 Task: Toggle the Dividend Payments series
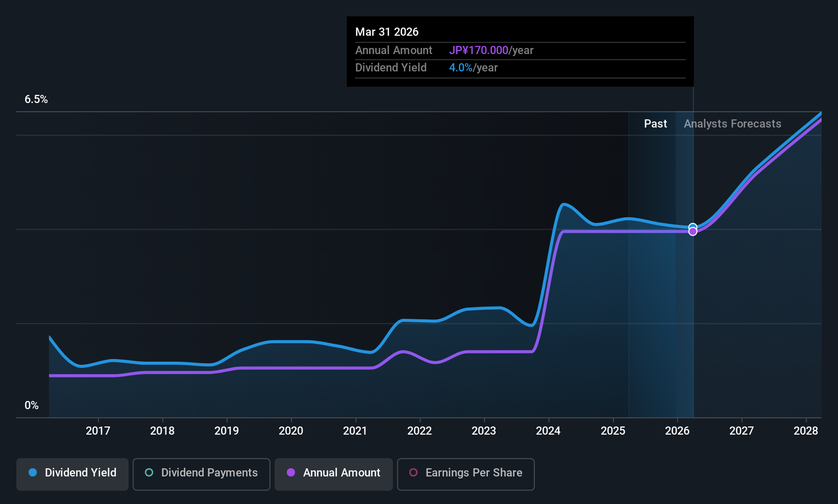click(x=202, y=474)
